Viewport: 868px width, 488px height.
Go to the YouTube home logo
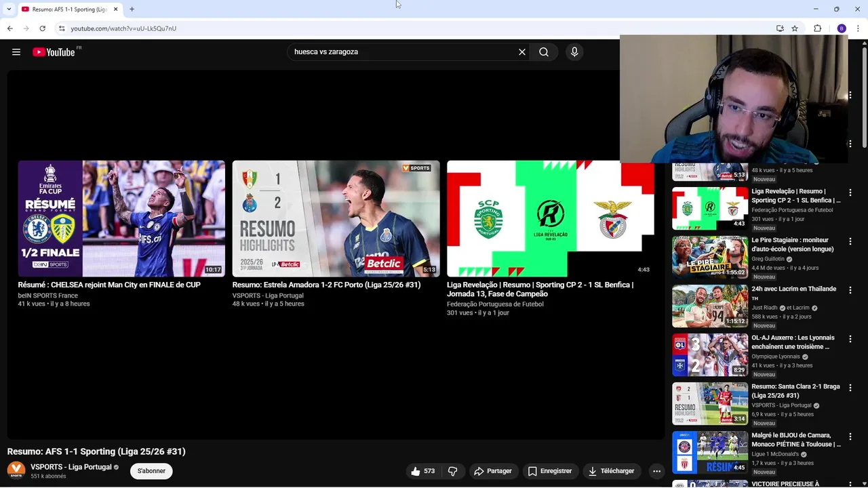tap(54, 52)
